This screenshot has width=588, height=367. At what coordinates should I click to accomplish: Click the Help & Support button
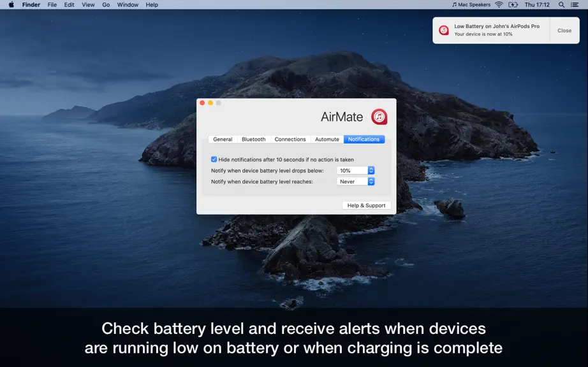tap(366, 205)
